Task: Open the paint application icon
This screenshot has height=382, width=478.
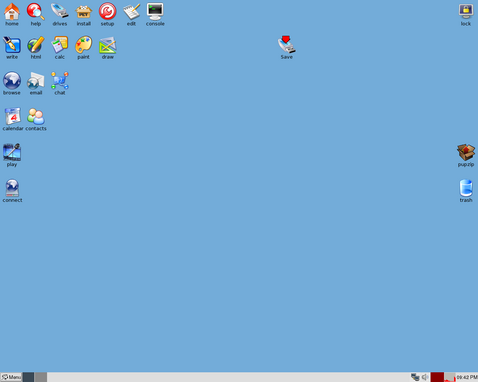Action: click(x=84, y=45)
